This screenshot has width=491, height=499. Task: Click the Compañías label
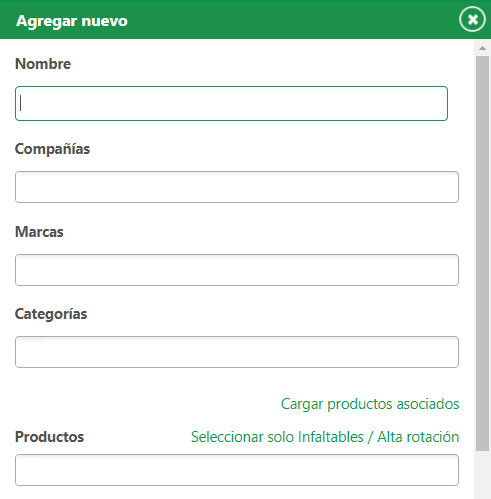click(52, 149)
